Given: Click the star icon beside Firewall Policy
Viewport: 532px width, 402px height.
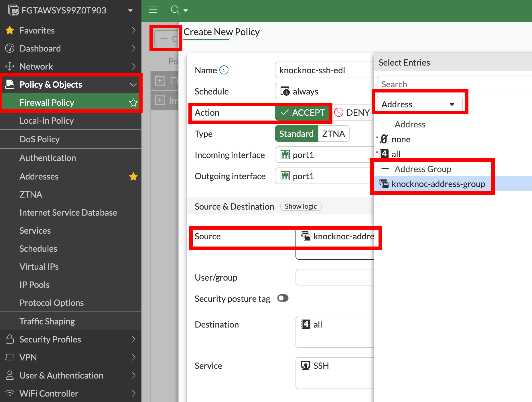Looking at the screenshot, I should pyautogui.click(x=133, y=103).
